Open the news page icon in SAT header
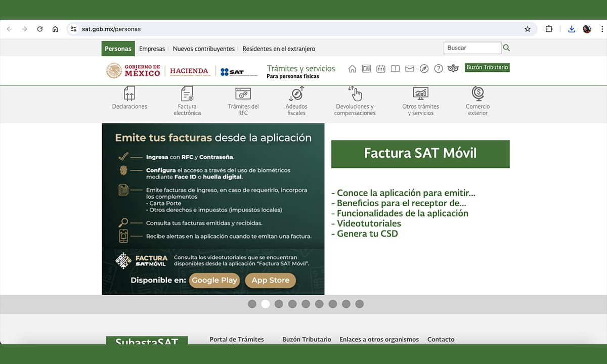 click(367, 69)
